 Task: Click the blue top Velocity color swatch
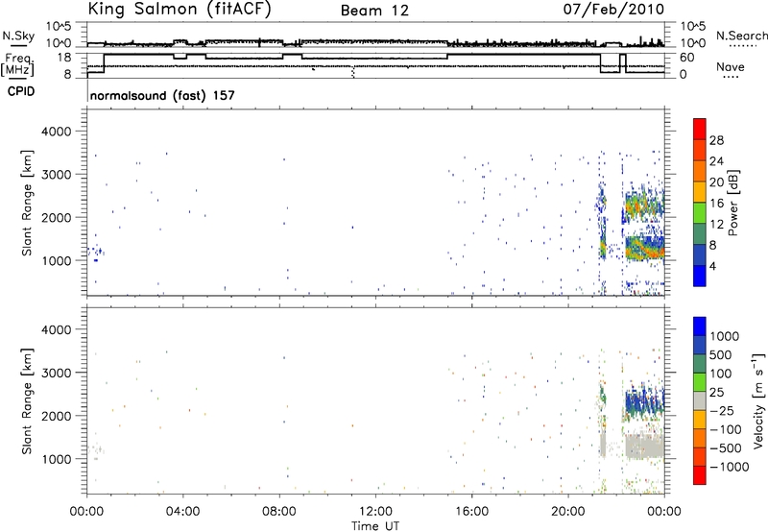click(700, 326)
